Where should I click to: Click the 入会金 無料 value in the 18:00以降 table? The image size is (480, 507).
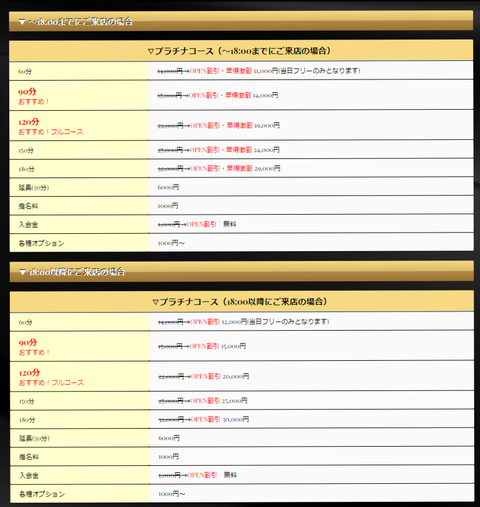coord(198,475)
